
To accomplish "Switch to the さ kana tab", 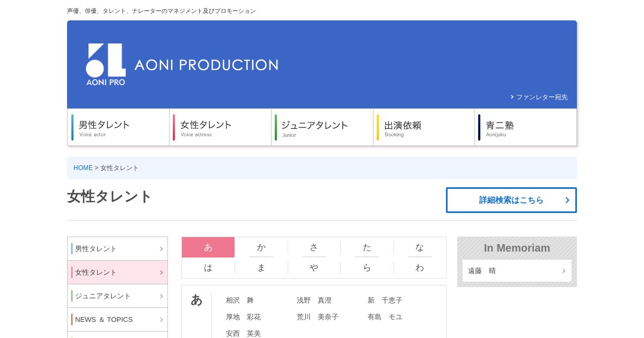I will [314, 247].
